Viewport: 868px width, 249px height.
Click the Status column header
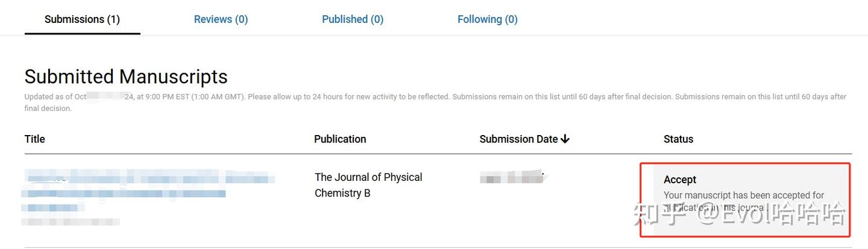678,139
